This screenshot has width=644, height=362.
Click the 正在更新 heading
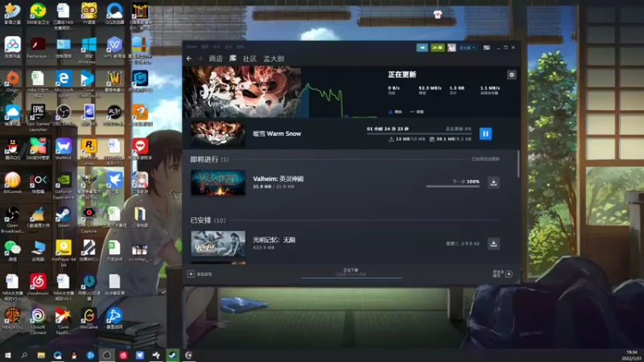point(402,75)
